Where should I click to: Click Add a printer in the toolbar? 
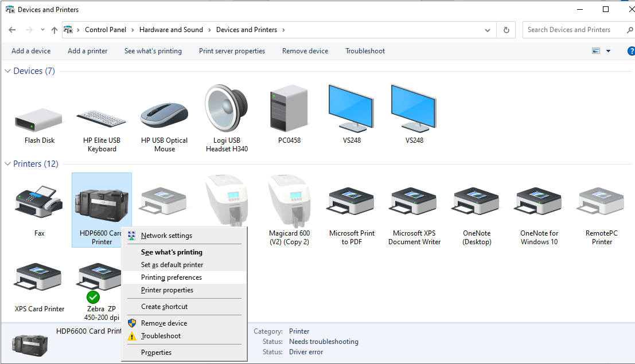[x=87, y=51]
